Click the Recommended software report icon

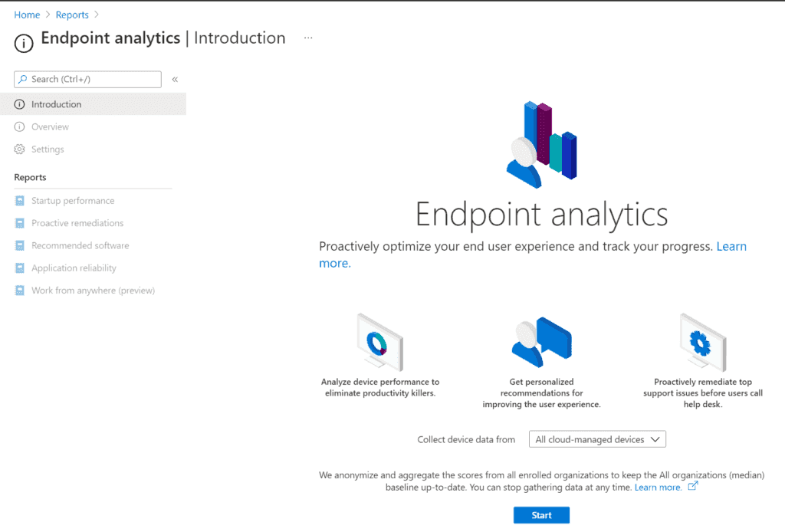coord(19,246)
